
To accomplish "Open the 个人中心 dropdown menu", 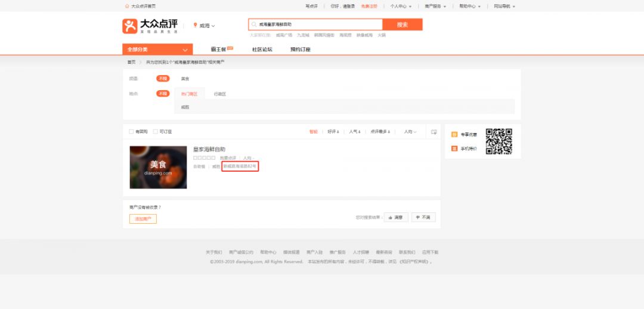I will pyautogui.click(x=401, y=6).
